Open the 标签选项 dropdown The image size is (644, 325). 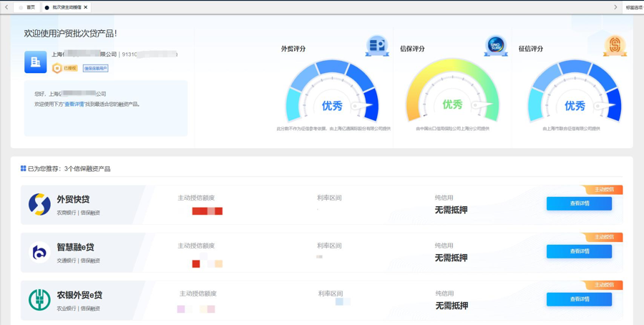pyautogui.click(x=635, y=7)
